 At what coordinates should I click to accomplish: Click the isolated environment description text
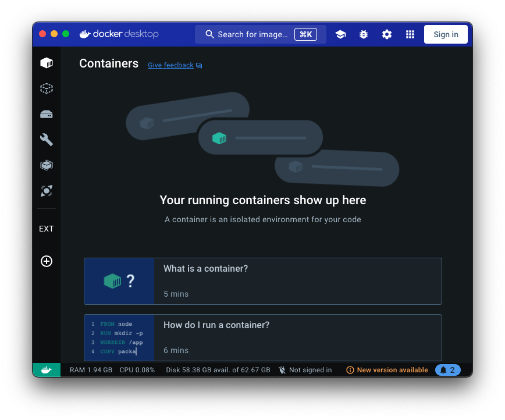263,219
